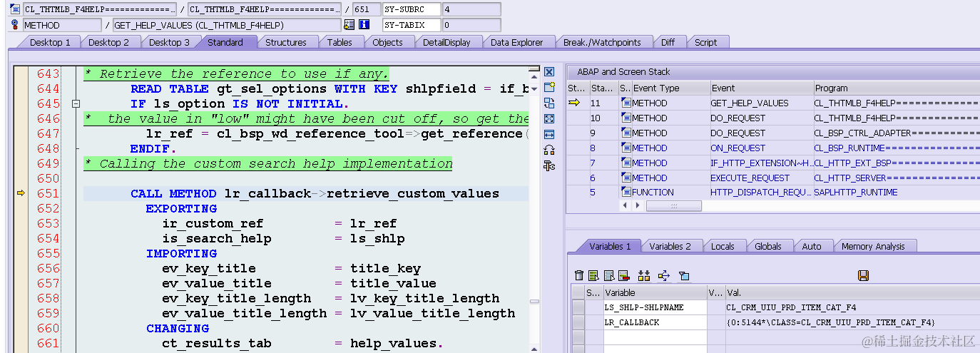Open the Script tab
The height and width of the screenshot is (353, 980).
tap(705, 42)
